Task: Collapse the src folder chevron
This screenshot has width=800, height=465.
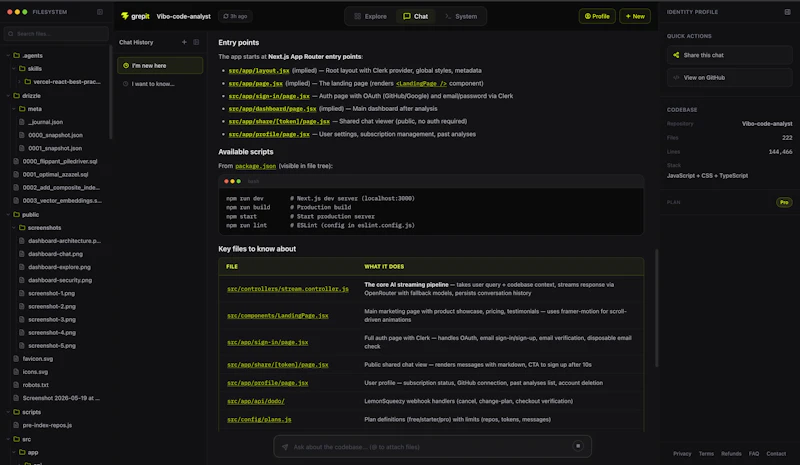Action: 8,439
